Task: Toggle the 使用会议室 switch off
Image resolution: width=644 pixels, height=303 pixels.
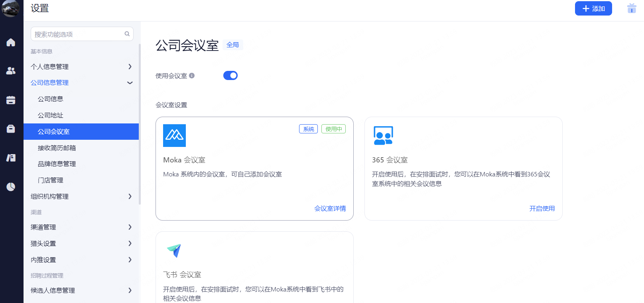Action: pyautogui.click(x=230, y=76)
